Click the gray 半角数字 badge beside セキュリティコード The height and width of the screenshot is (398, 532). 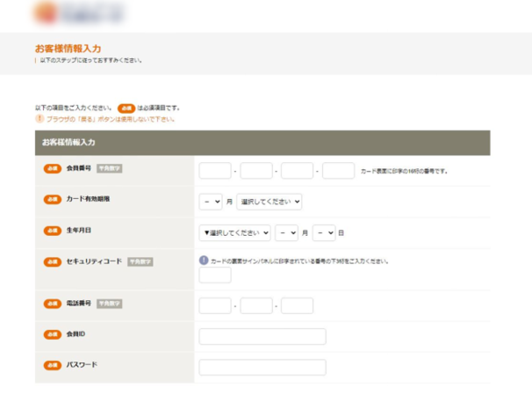point(140,262)
